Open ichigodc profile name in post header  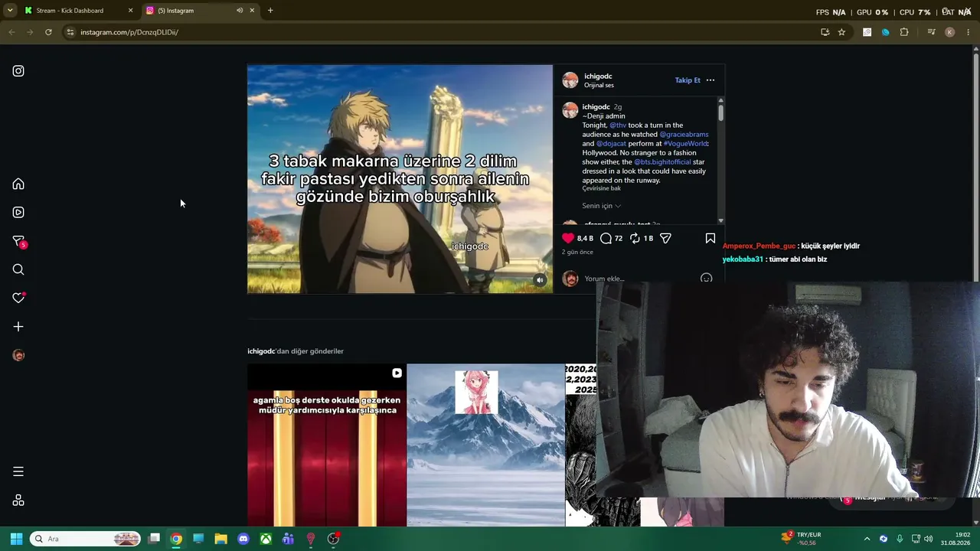pos(598,77)
